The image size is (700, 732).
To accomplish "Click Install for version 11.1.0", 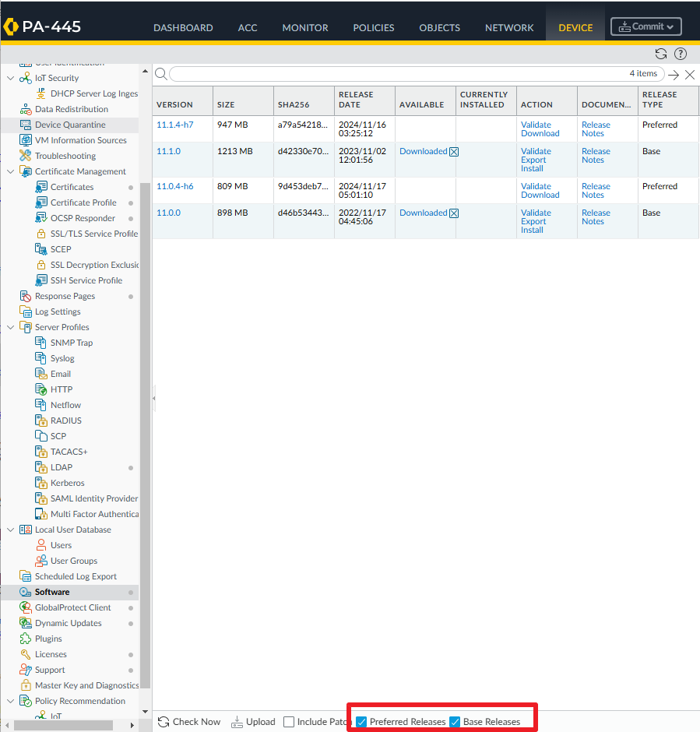I will pos(532,168).
